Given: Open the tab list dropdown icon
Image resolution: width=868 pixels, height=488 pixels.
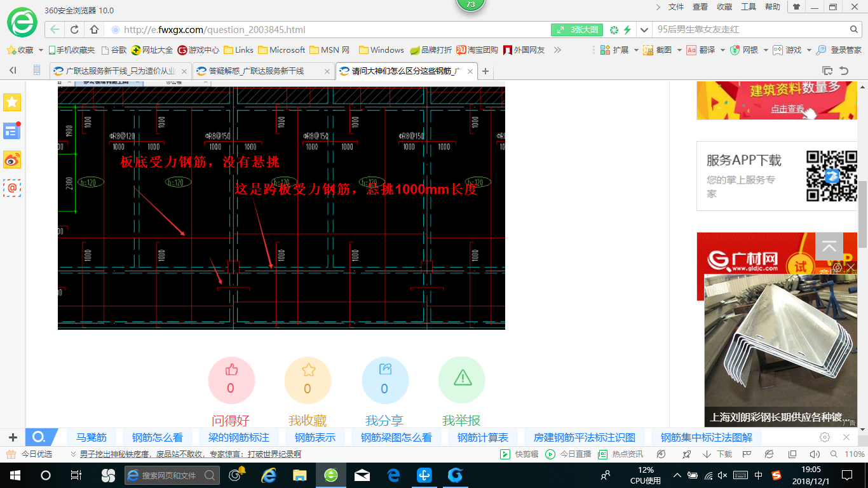Looking at the screenshot, I should [x=827, y=71].
